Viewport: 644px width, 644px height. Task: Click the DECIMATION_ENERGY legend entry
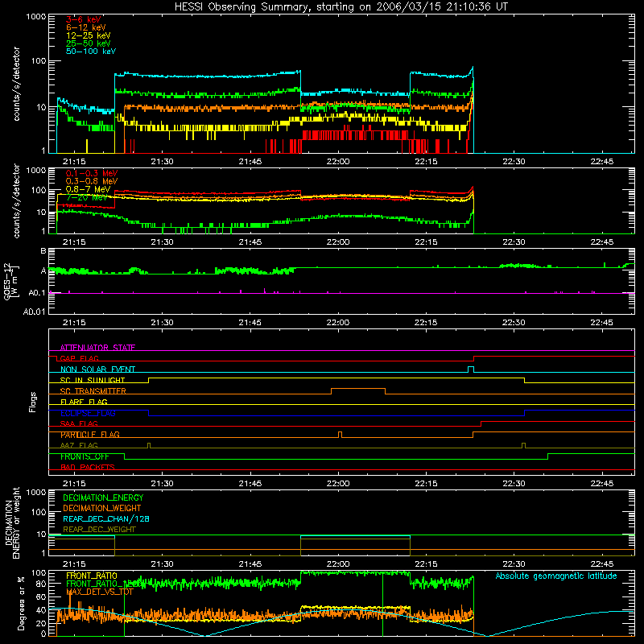(x=103, y=497)
